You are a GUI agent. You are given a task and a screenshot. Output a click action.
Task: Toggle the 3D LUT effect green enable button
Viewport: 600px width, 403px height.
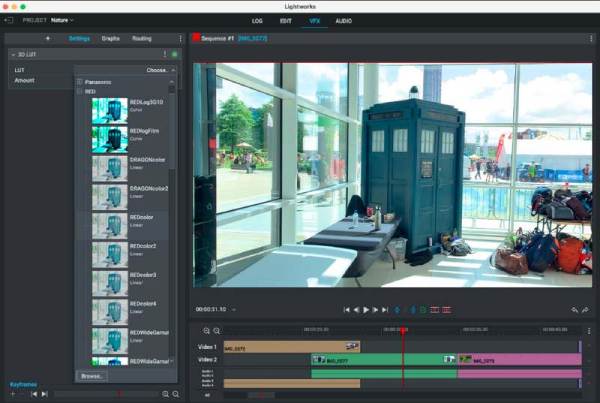pyautogui.click(x=175, y=54)
